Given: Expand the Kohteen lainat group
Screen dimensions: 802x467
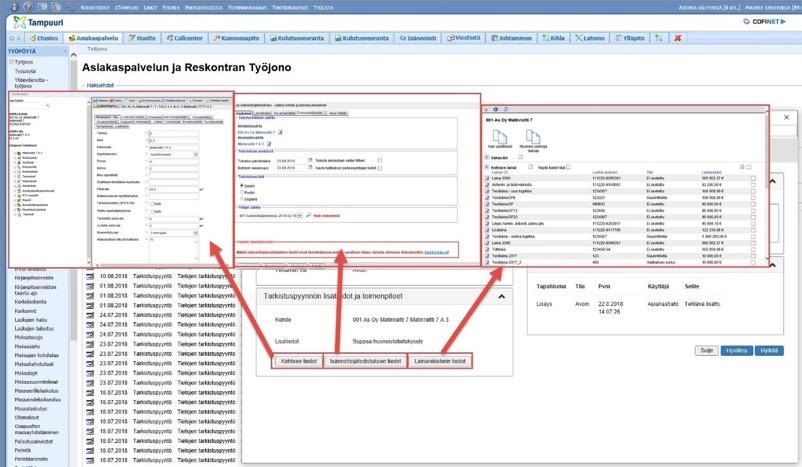Looking at the screenshot, I should point(487,167).
